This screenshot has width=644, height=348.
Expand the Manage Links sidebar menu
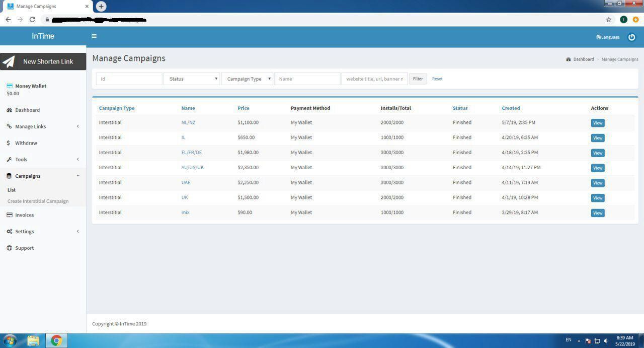(30, 126)
